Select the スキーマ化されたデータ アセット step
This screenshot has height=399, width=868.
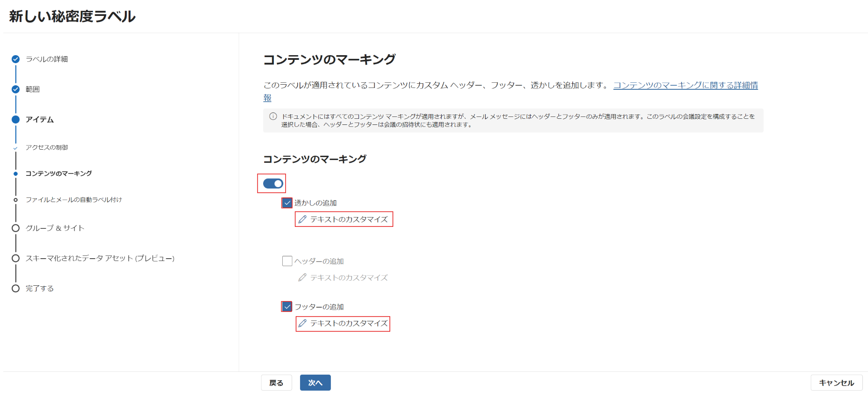tap(100, 258)
